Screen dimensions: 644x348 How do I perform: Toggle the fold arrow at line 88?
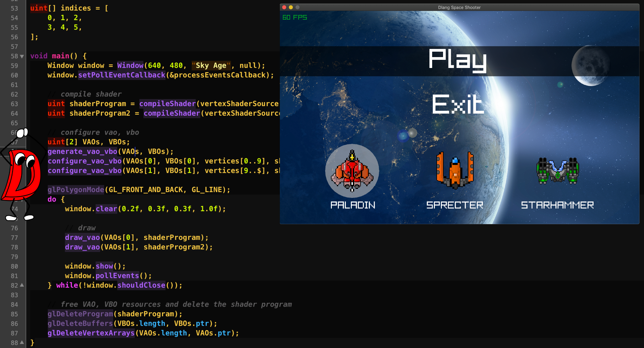pyautogui.click(x=22, y=343)
